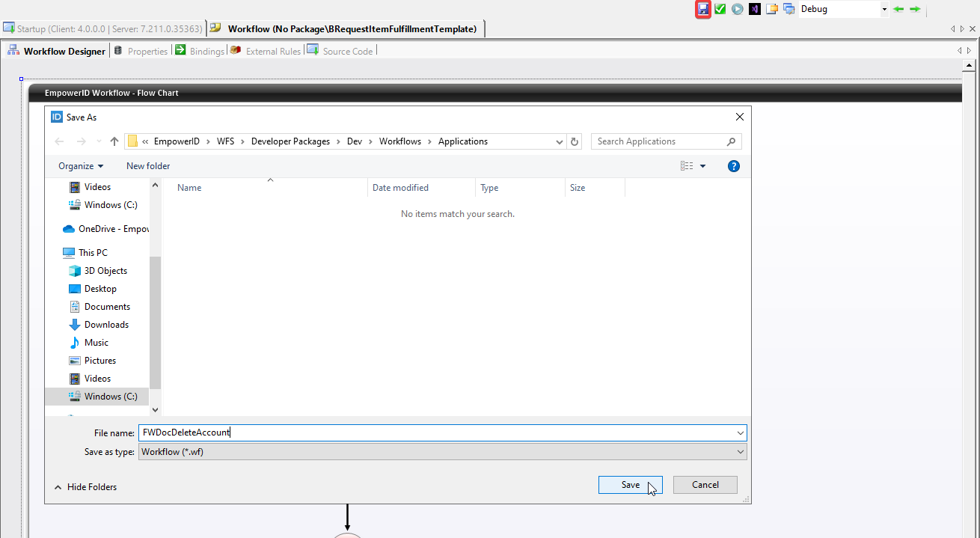Open the Visual Studio icon in toolbar

(x=754, y=9)
